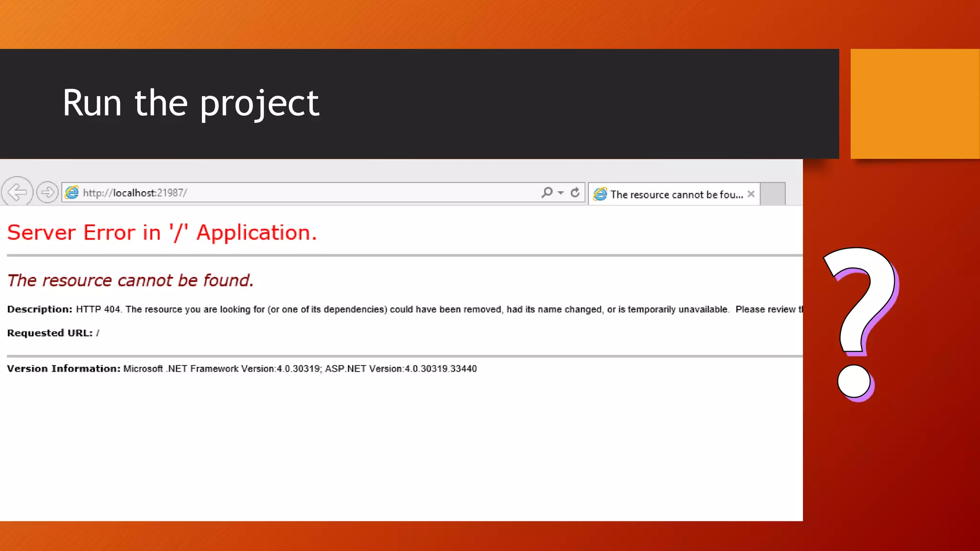
Task: Click the ASP.NET Version 4.0.30319.33440 text
Action: (401, 369)
